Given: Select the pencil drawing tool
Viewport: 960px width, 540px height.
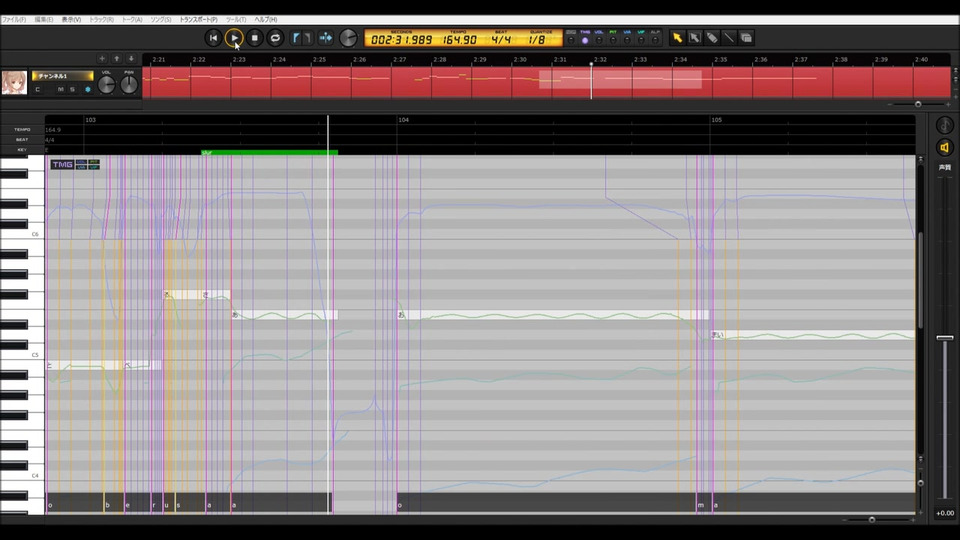Looking at the screenshot, I should [711, 38].
